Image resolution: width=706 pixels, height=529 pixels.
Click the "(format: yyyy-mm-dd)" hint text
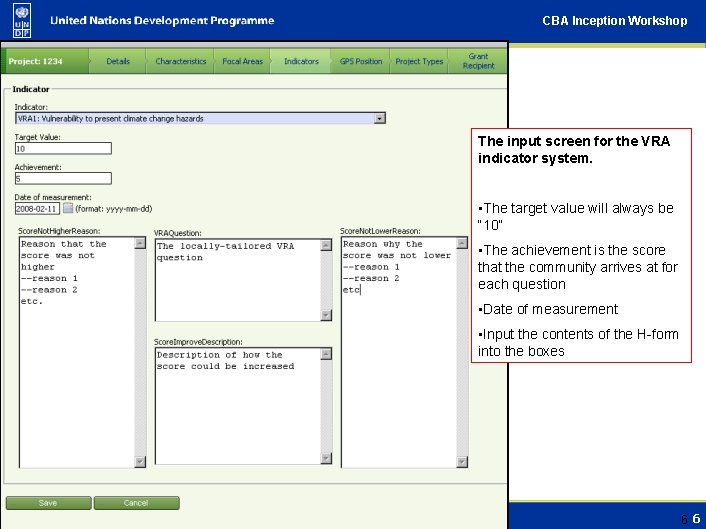click(113, 209)
